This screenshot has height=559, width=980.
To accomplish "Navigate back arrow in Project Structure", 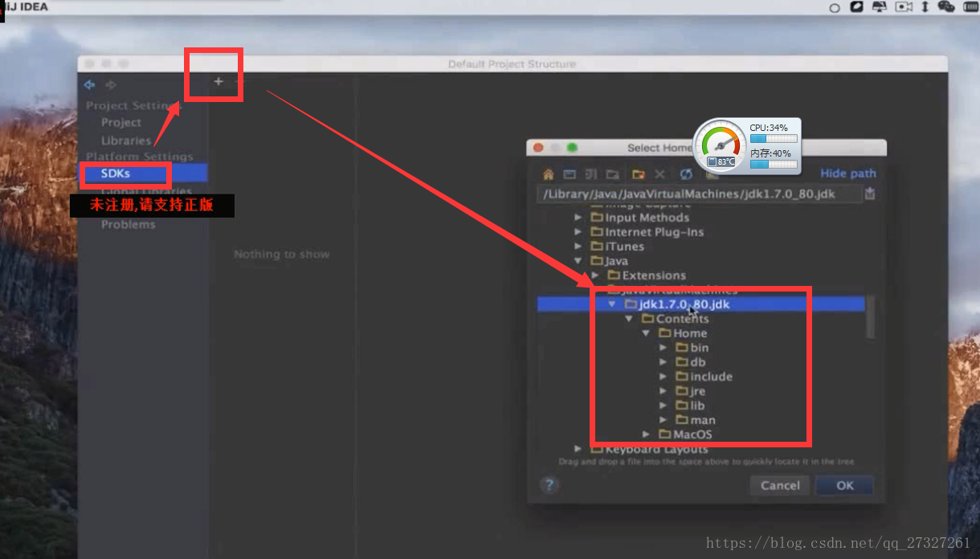I will pos(90,84).
